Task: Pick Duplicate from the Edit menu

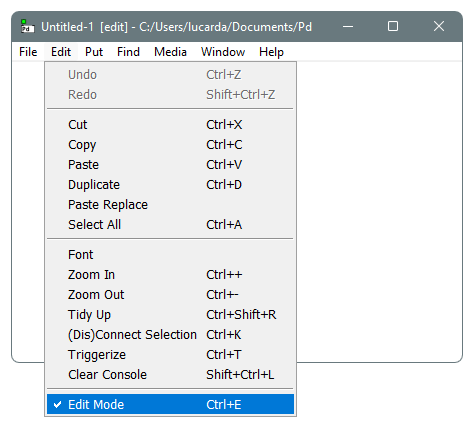Action: click(170, 185)
